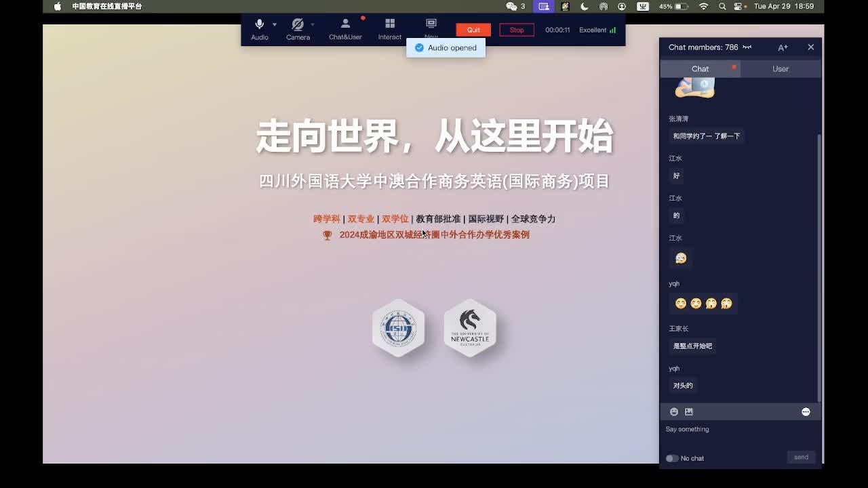Open the more options chat bubble icon
868x488 pixels.
coord(806,411)
